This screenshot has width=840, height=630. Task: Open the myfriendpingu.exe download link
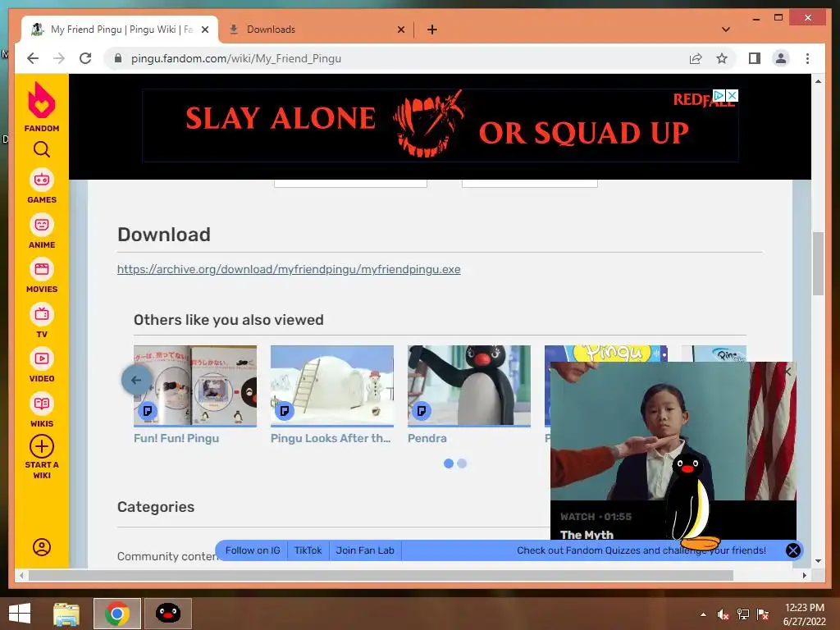click(289, 269)
